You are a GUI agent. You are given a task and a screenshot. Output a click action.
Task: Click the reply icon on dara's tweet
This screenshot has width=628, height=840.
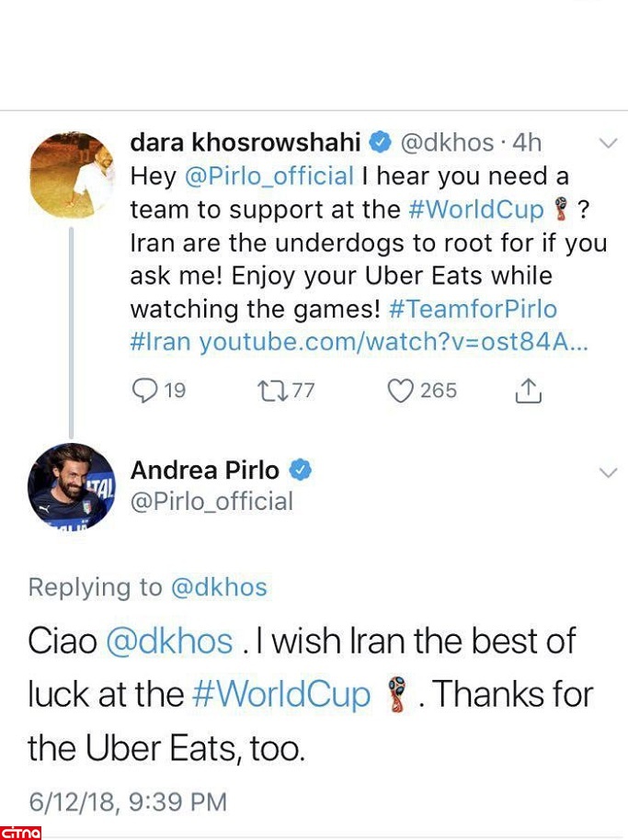pos(146,391)
